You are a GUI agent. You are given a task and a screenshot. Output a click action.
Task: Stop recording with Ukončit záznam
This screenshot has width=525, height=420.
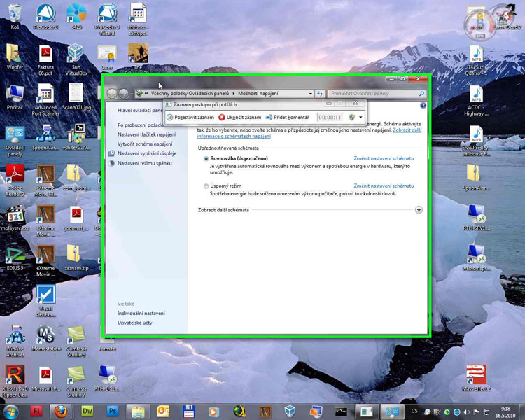[240, 118]
